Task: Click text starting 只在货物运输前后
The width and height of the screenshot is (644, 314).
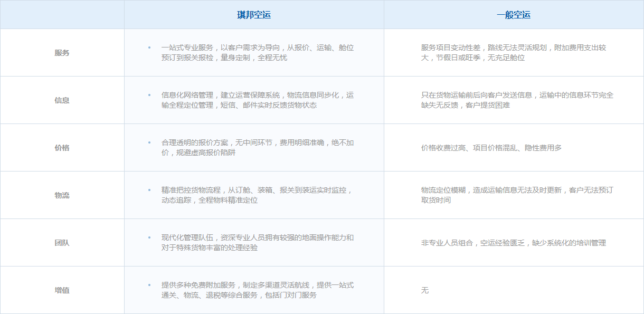Action: click(x=517, y=100)
